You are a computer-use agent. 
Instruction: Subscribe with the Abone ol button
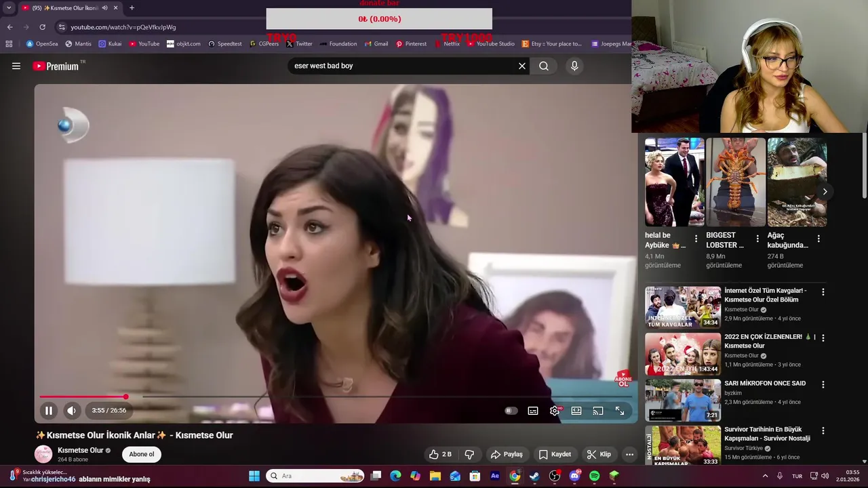142,454
